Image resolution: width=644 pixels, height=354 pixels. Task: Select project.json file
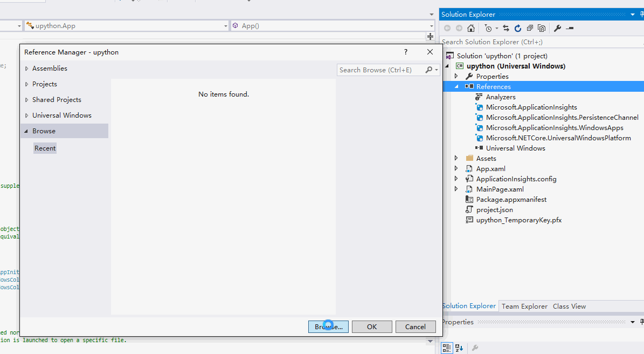[495, 210]
